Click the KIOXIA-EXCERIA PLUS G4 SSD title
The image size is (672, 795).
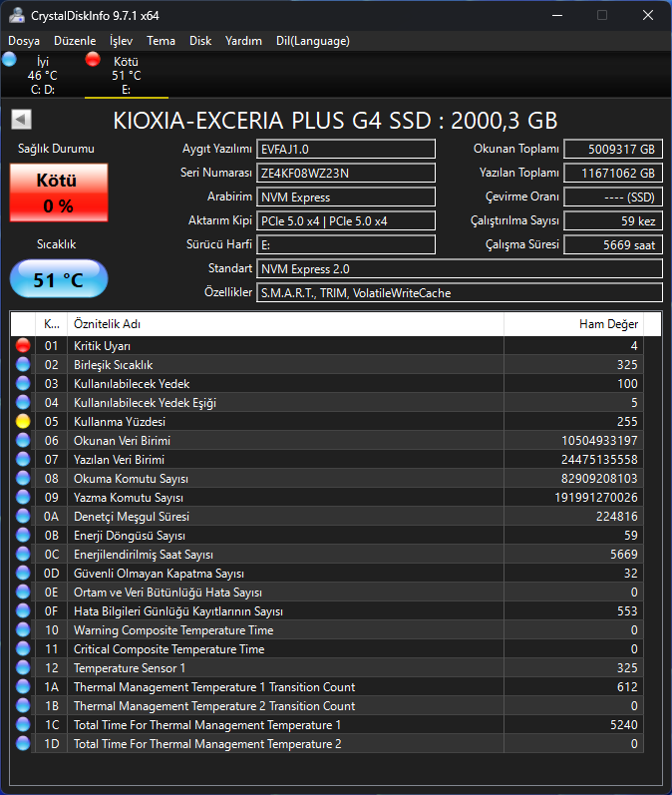pyautogui.click(x=335, y=121)
